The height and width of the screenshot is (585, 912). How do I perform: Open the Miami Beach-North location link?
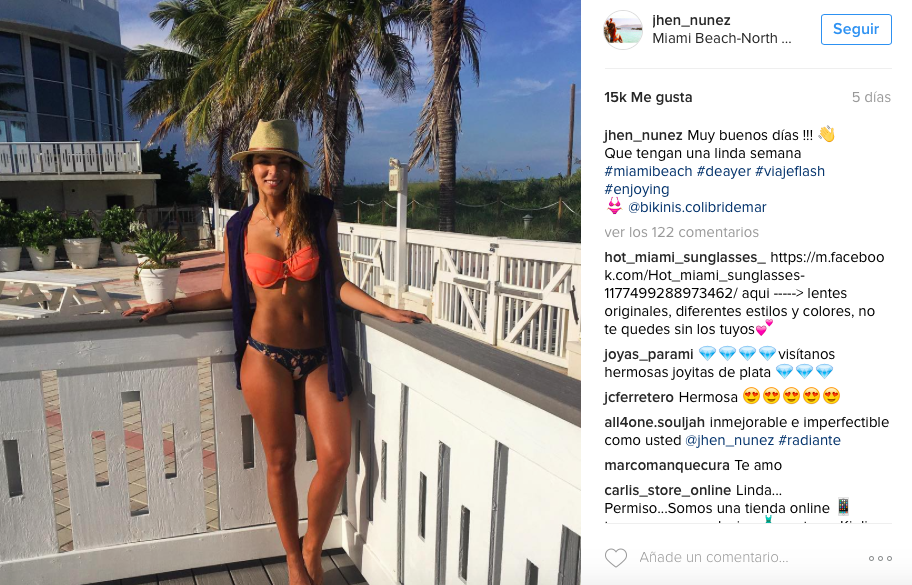[x=721, y=38]
